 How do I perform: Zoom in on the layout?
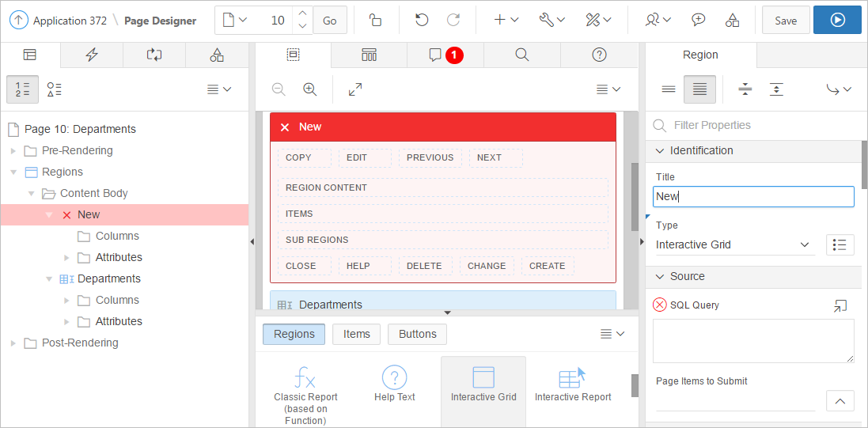point(310,89)
